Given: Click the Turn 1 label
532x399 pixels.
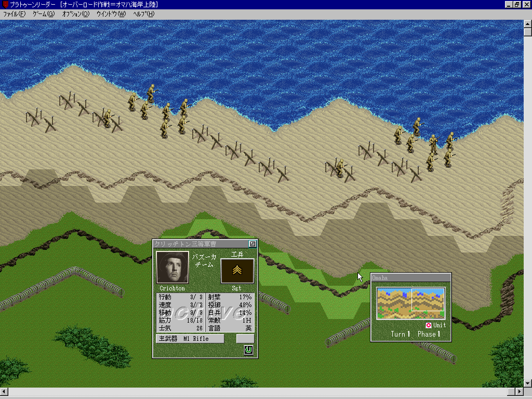Looking at the screenshot, I should (401, 334).
